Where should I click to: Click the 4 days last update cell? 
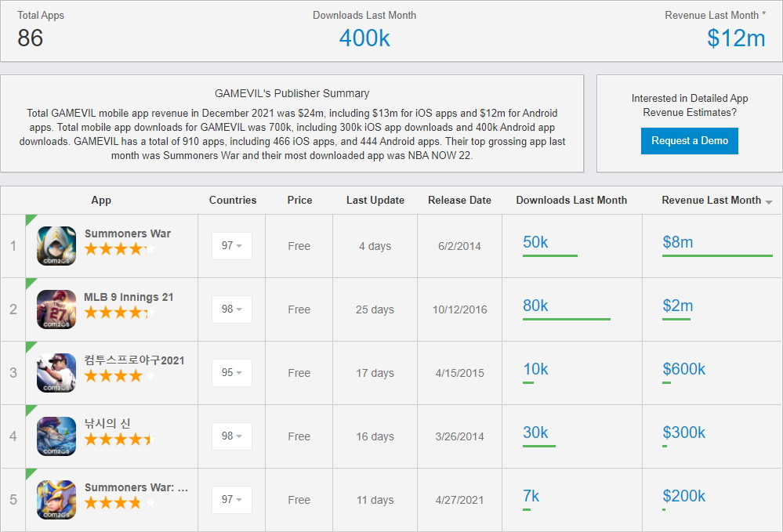click(375, 246)
